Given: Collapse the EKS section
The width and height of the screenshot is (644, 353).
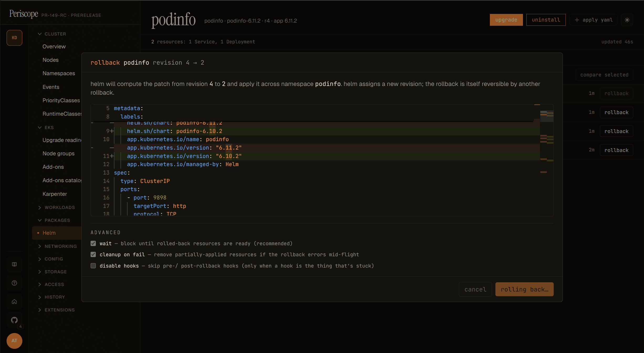Looking at the screenshot, I should coord(46,127).
